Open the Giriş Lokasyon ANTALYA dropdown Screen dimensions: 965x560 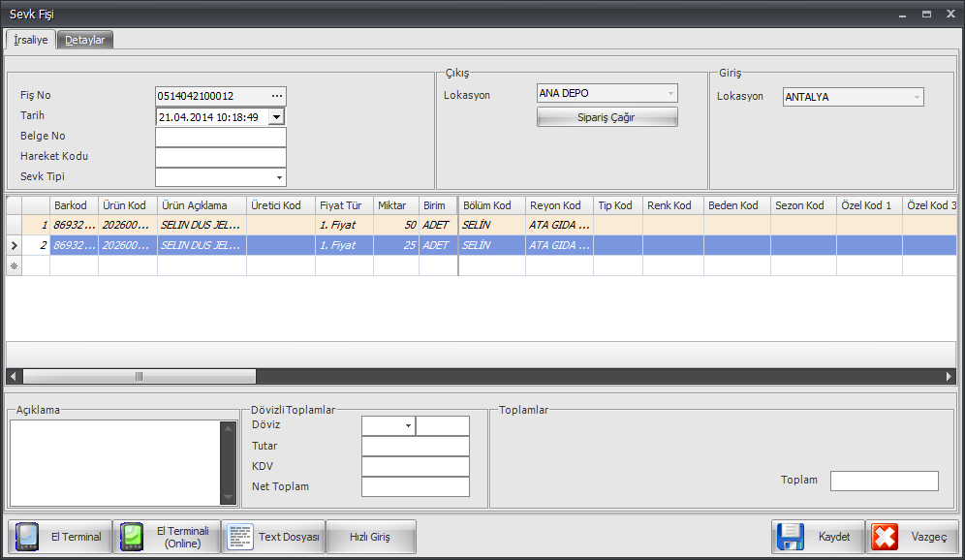(916, 97)
